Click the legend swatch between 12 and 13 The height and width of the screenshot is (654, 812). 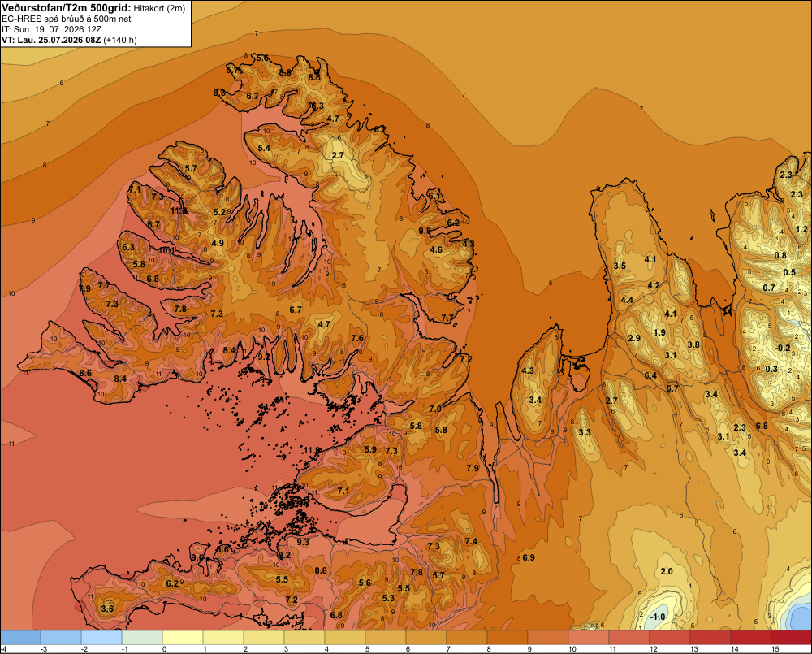(x=670, y=638)
